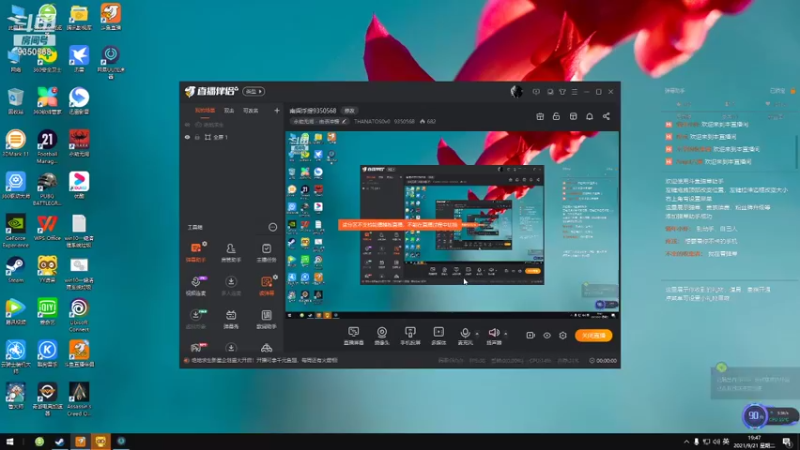Open the streamer tasks checklist icon in toolbox
Viewport: 800px width, 450px height.
click(x=266, y=252)
